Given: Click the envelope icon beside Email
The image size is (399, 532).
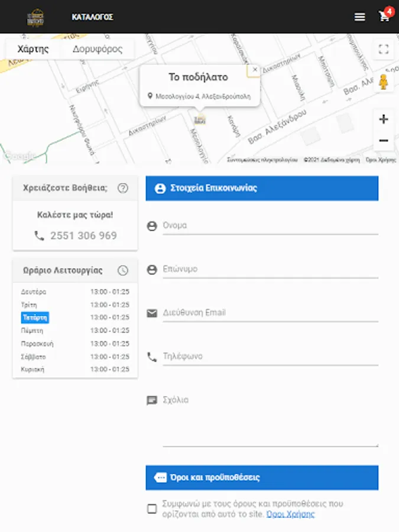Looking at the screenshot, I should click(152, 313).
